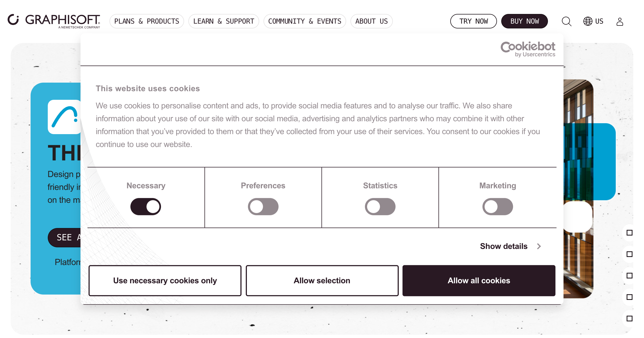
Task: Click the globe language icon
Action: [588, 21]
